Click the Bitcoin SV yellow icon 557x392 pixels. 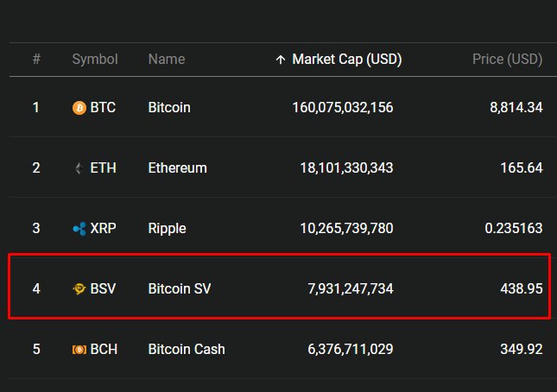[x=79, y=288]
